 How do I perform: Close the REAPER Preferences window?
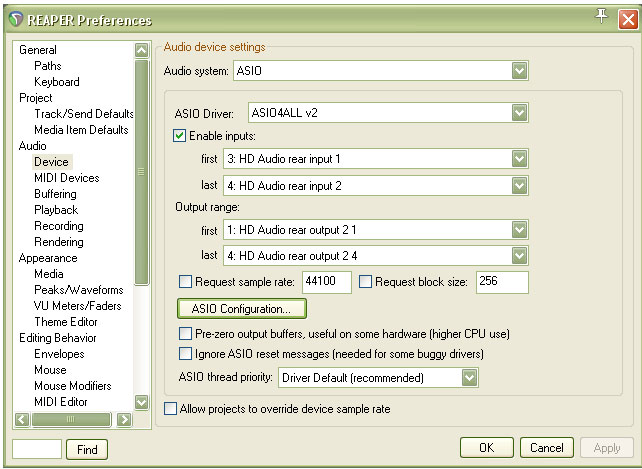click(628, 19)
